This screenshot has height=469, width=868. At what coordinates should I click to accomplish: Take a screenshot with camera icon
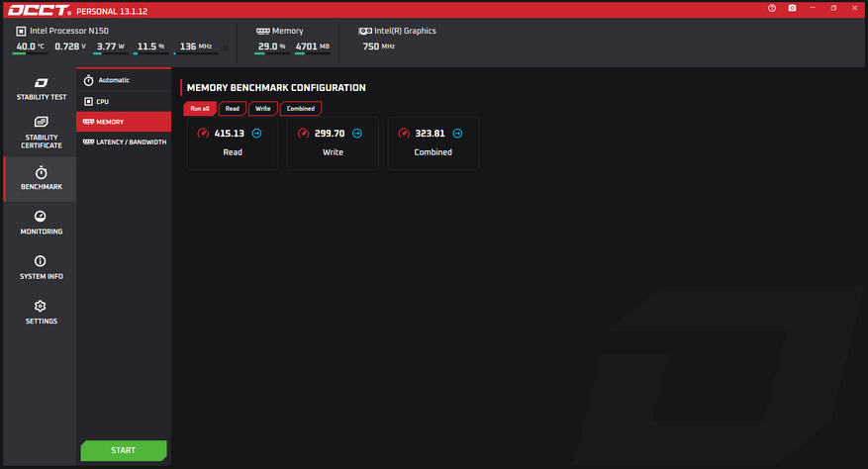pyautogui.click(x=792, y=8)
